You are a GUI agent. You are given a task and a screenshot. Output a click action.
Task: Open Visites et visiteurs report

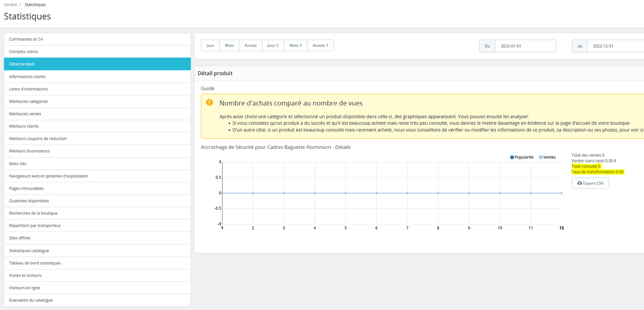click(x=25, y=275)
